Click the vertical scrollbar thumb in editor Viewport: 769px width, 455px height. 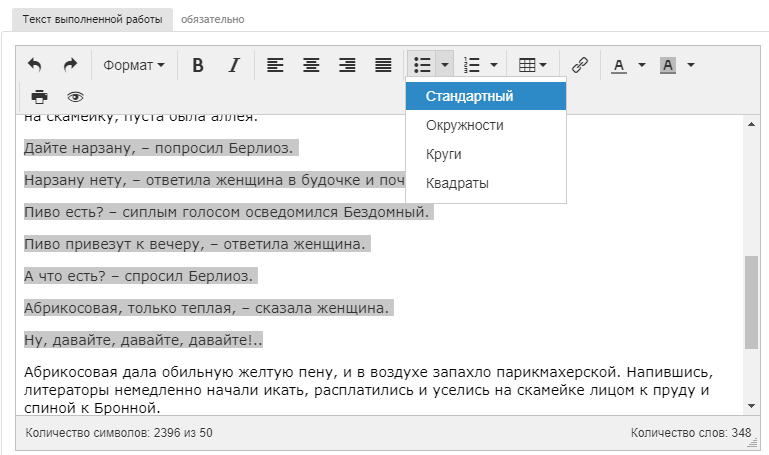[751, 302]
